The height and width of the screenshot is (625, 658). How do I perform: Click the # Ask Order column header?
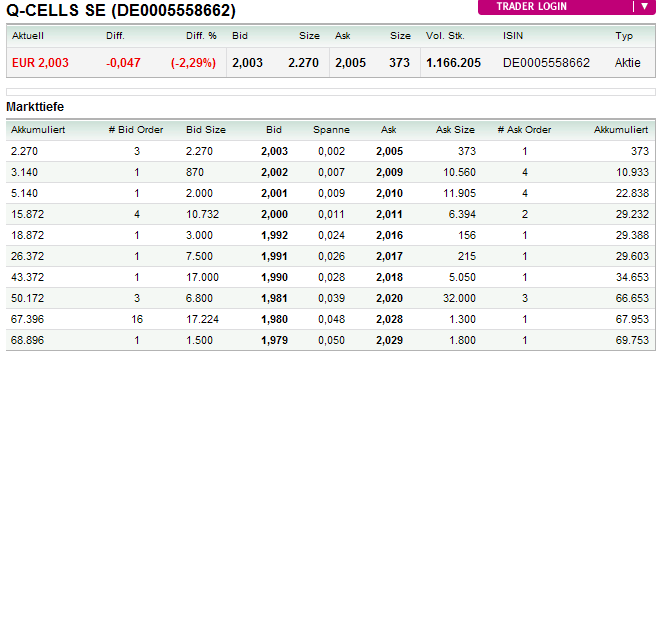click(524, 130)
